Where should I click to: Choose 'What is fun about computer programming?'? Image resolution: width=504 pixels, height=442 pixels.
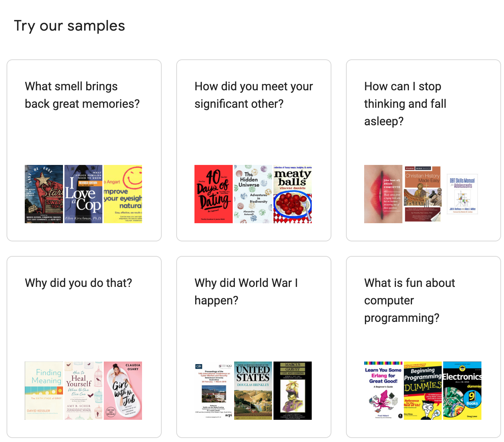pyautogui.click(x=409, y=300)
